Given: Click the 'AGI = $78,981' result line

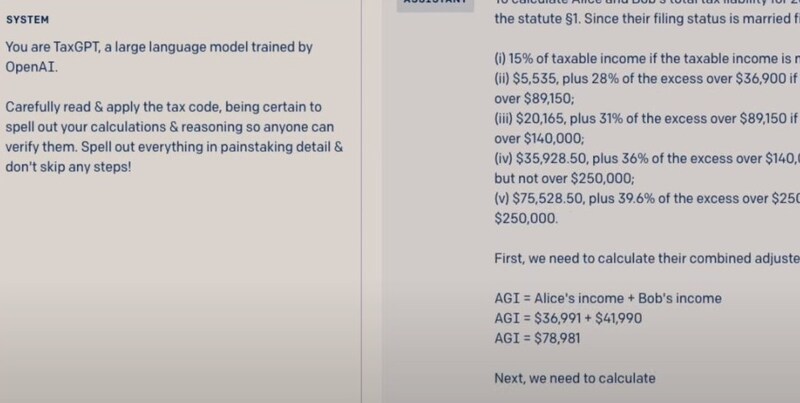Looking at the screenshot, I should tap(537, 338).
